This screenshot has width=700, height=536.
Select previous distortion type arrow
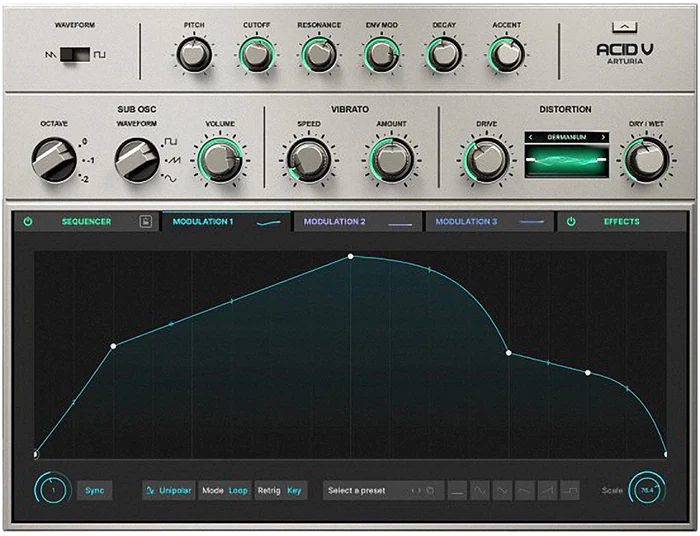click(530, 137)
